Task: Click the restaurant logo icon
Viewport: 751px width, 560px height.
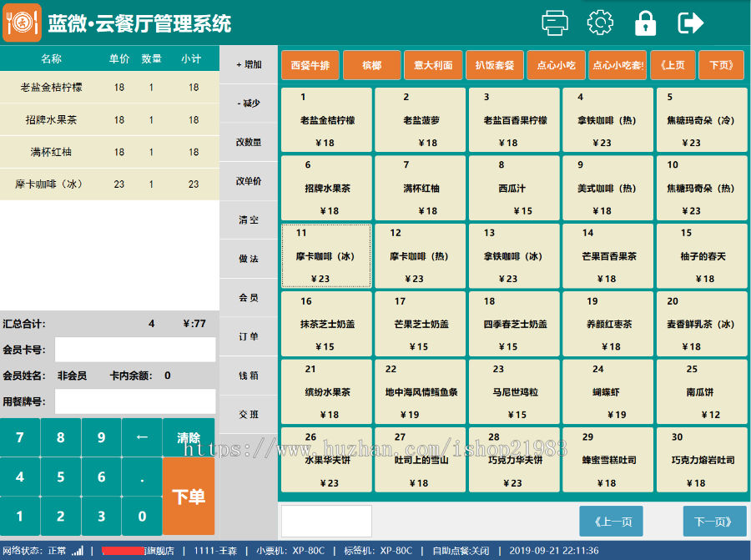Action: (22, 23)
